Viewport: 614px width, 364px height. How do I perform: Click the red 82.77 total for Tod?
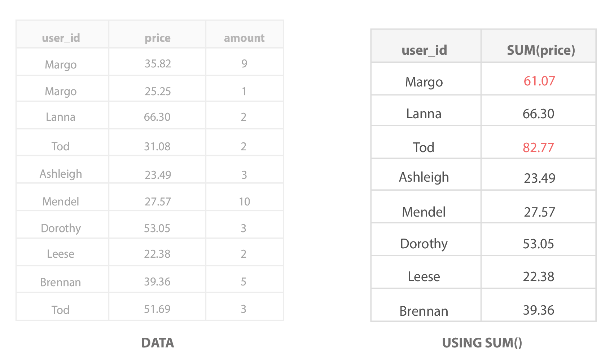tap(538, 147)
